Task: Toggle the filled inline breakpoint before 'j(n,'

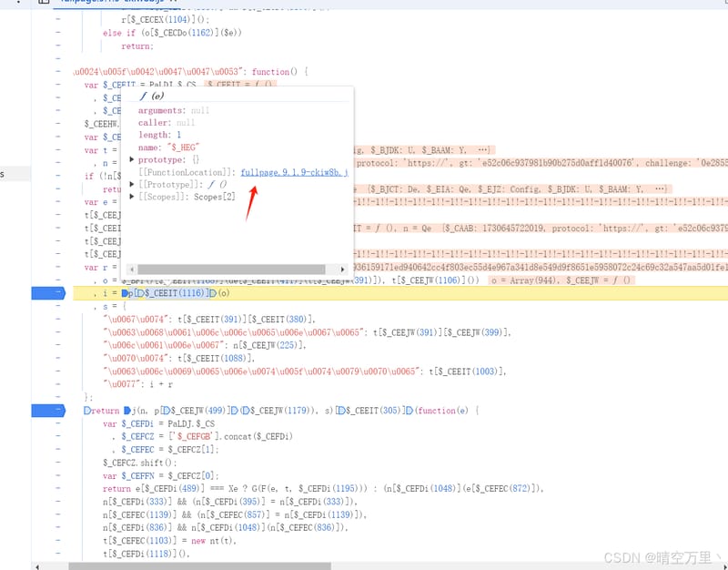Action: (x=127, y=411)
